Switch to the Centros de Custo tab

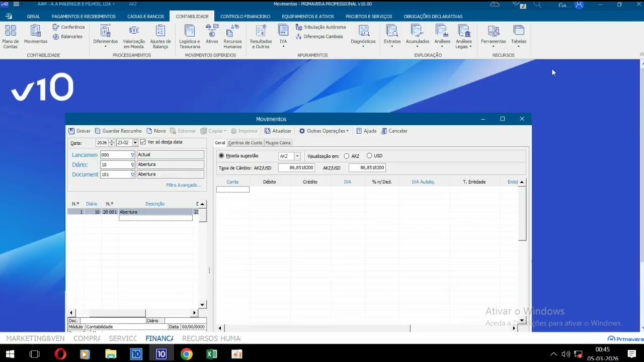pos(245,143)
